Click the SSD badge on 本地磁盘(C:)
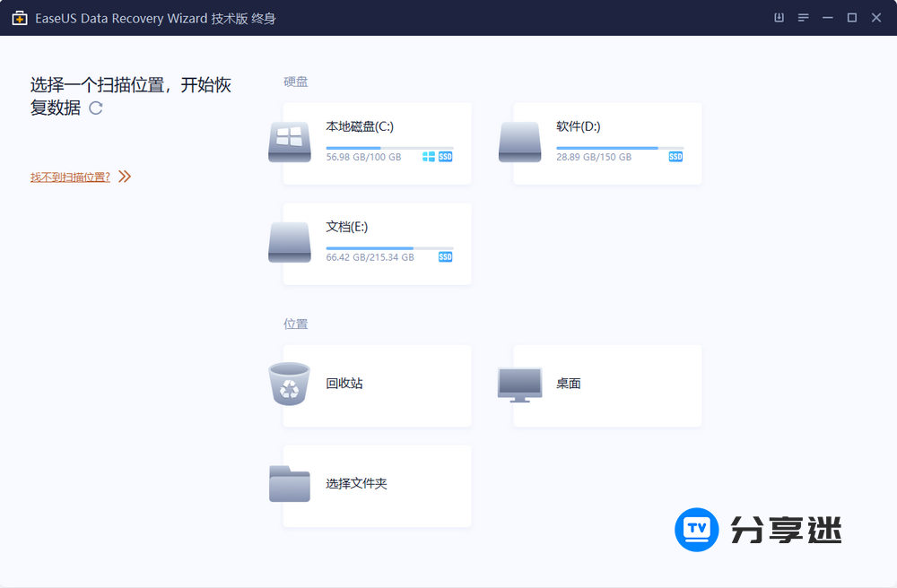The width and height of the screenshot is (897, 588). pos(444,156)
